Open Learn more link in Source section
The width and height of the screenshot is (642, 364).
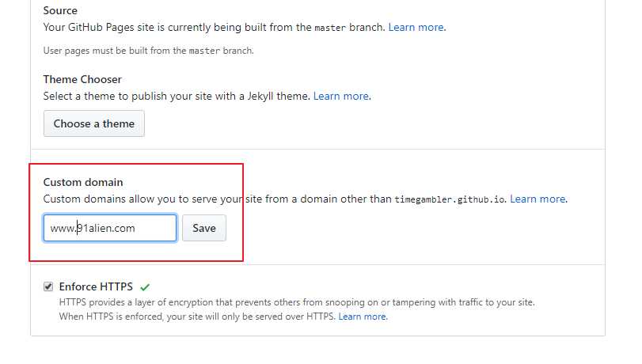(416, 28)
